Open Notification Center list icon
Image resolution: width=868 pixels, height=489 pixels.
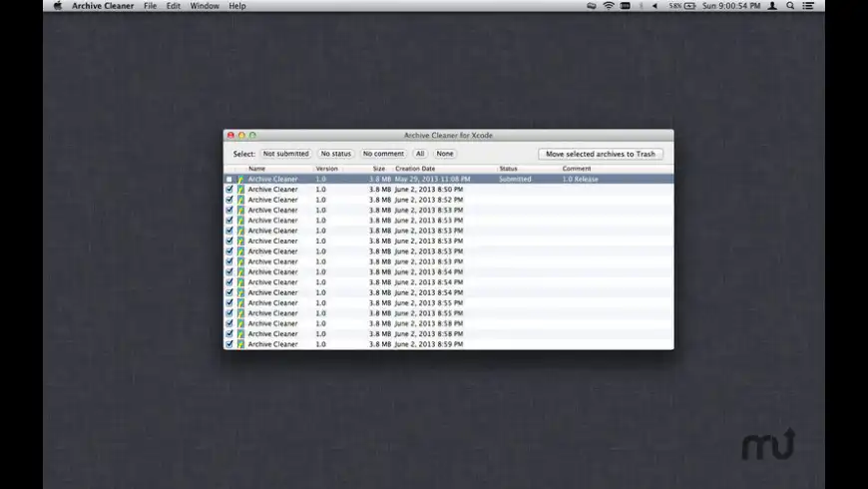click(808, 6)
